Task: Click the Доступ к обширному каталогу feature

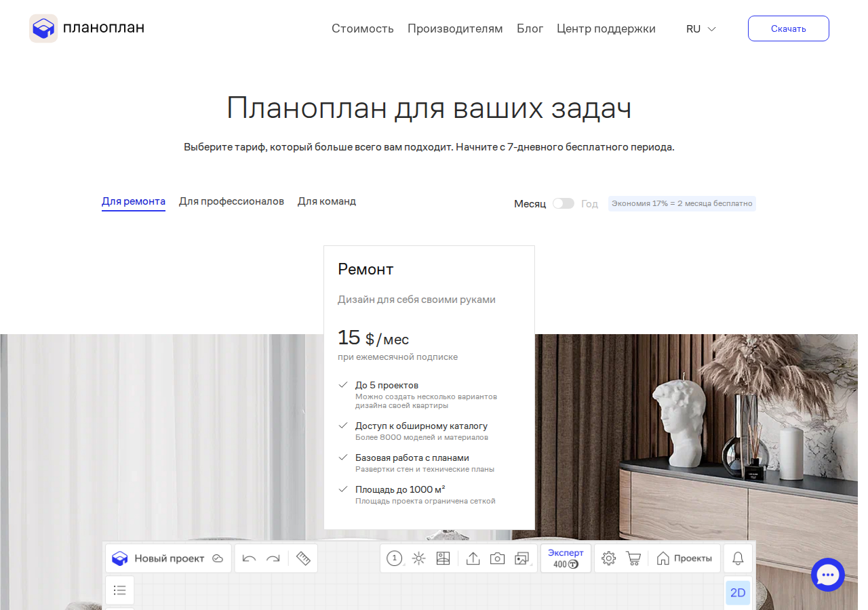Action: pyautogui.click(x=421, y=426)
